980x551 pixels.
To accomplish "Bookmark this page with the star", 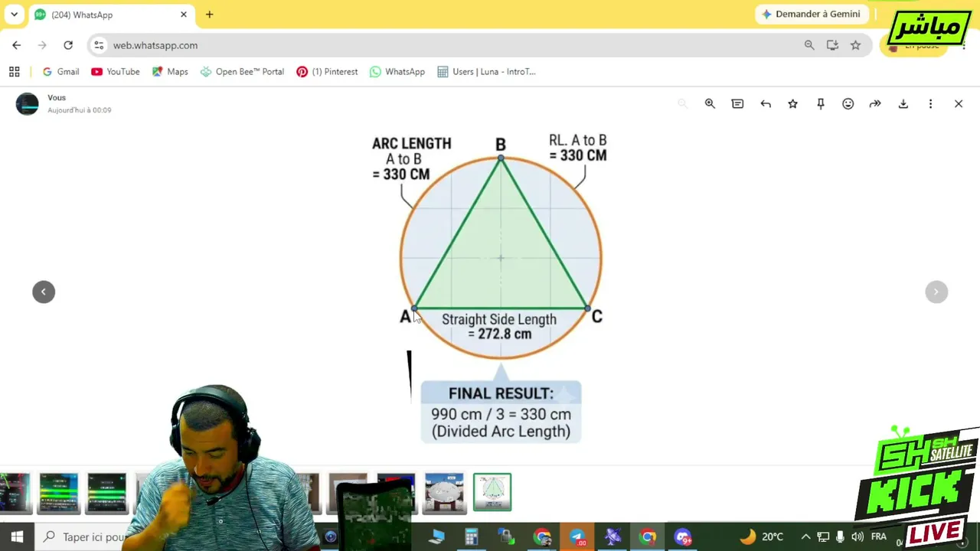I will pyautogui.click(x=855, y=45).
